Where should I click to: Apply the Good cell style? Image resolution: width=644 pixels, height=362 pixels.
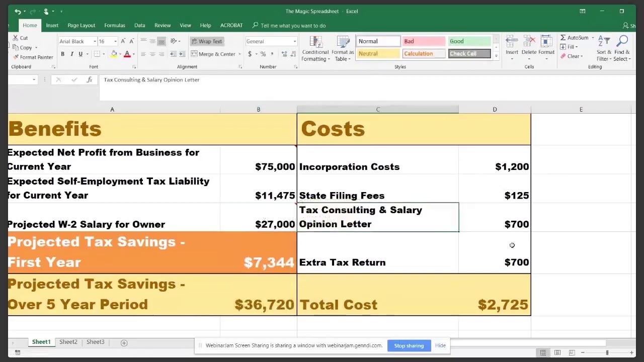(469, 41)
